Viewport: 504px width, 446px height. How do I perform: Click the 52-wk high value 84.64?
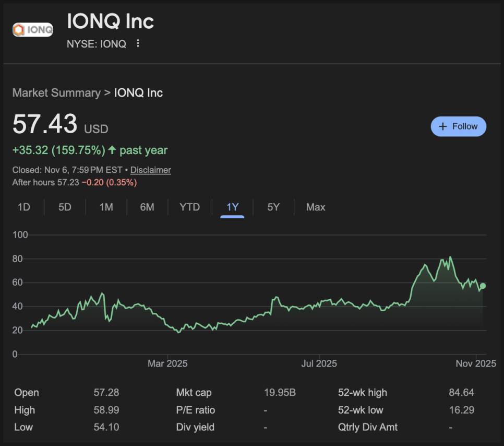tap(461, 393)
